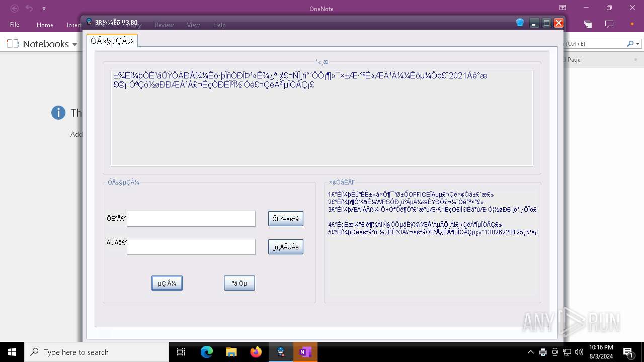Minimize the 3R V3.80 dialog window
Screen dimensions: 644x362
pos(534,23)
